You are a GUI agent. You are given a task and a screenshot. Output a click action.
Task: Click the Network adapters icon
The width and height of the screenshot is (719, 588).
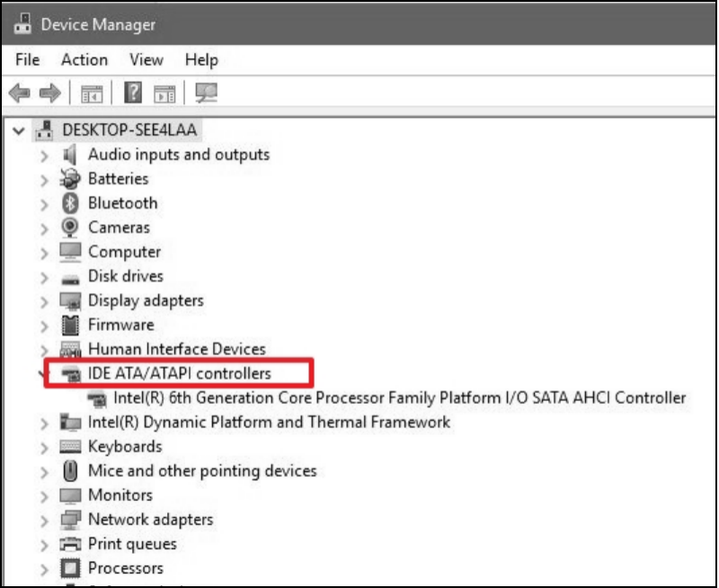pyautogui.click(x=70, y=519)
